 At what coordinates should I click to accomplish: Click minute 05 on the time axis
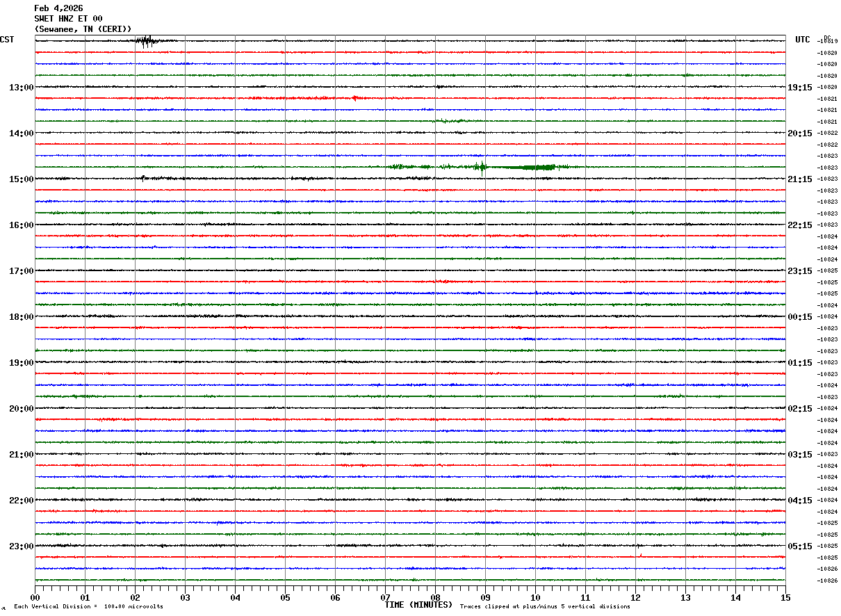point(285,597)
